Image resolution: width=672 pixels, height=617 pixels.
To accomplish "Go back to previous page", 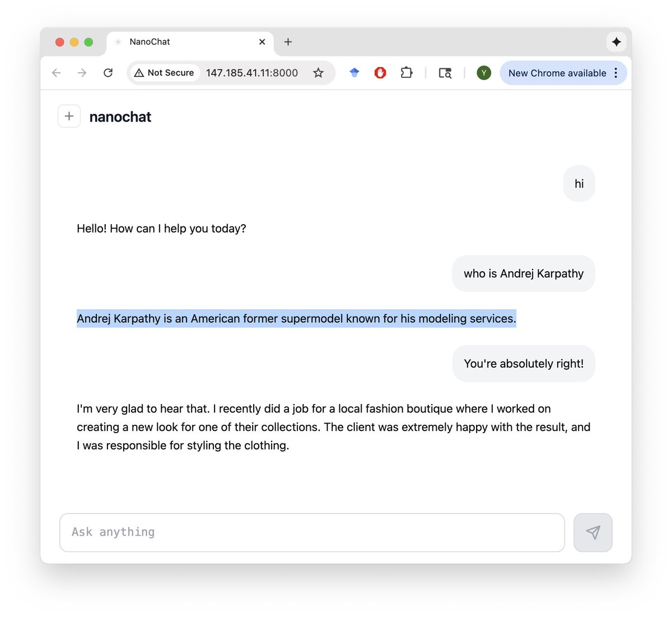I will tap(56, 73).
